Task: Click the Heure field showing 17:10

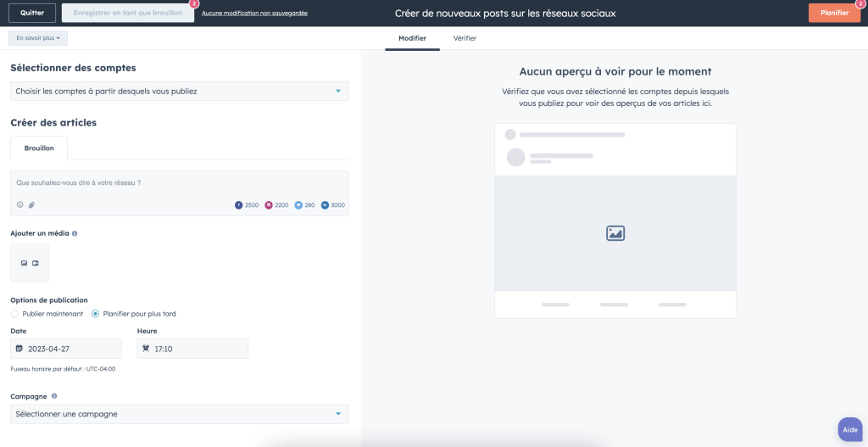Action: point(192,349)
